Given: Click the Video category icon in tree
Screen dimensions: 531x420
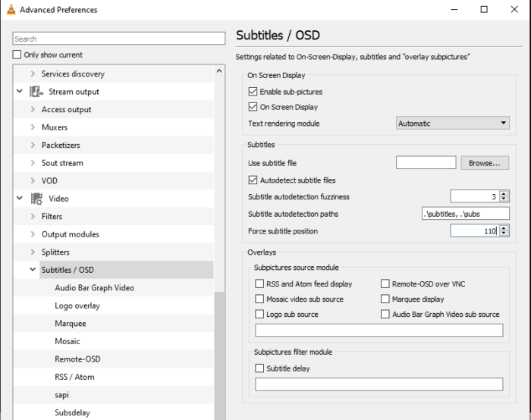Looking at the screenshot, I should click(36, 199).
